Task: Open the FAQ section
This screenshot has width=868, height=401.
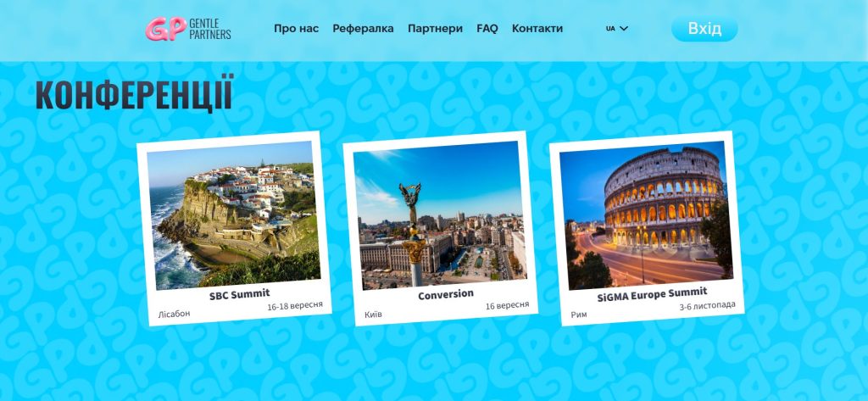Action: (487, 28)
